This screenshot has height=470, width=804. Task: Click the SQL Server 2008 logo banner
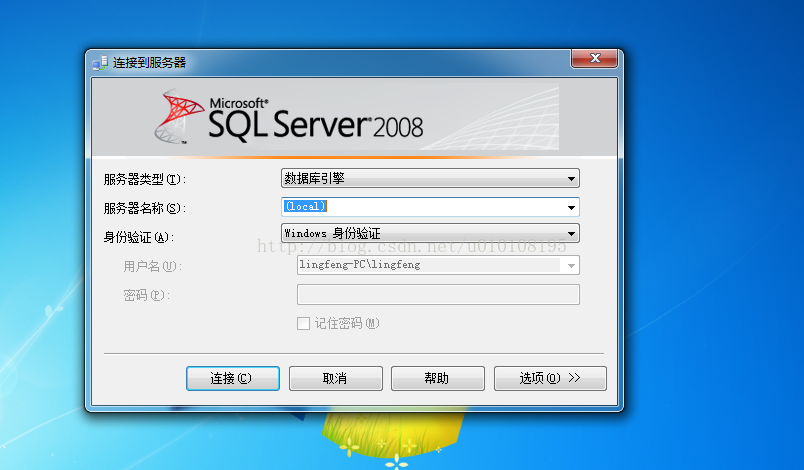click(x=355, y=117)
